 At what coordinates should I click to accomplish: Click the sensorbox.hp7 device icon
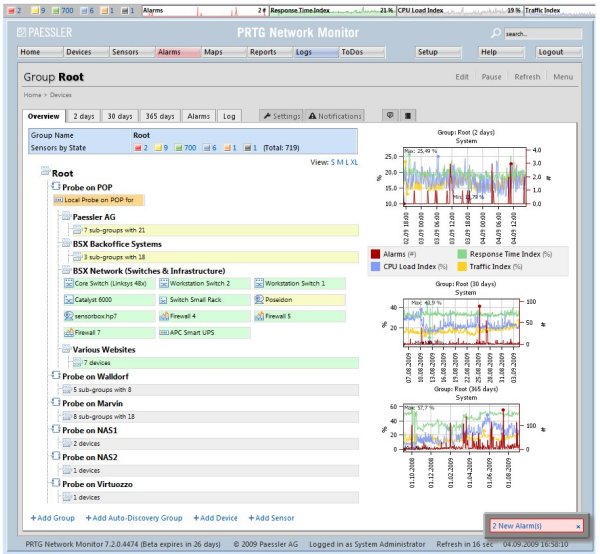(69, 316)
